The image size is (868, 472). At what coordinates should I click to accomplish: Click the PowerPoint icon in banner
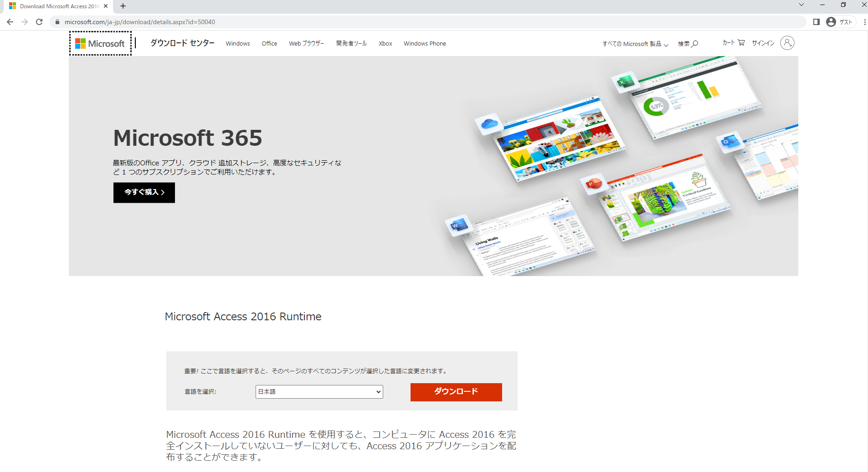(x=593, y=184)
